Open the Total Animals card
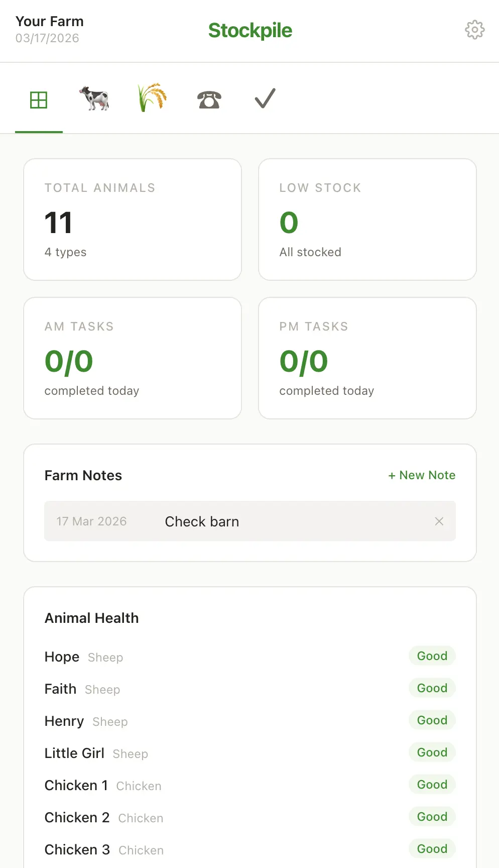This screenshot has height=868, width=499. point(133,220)
